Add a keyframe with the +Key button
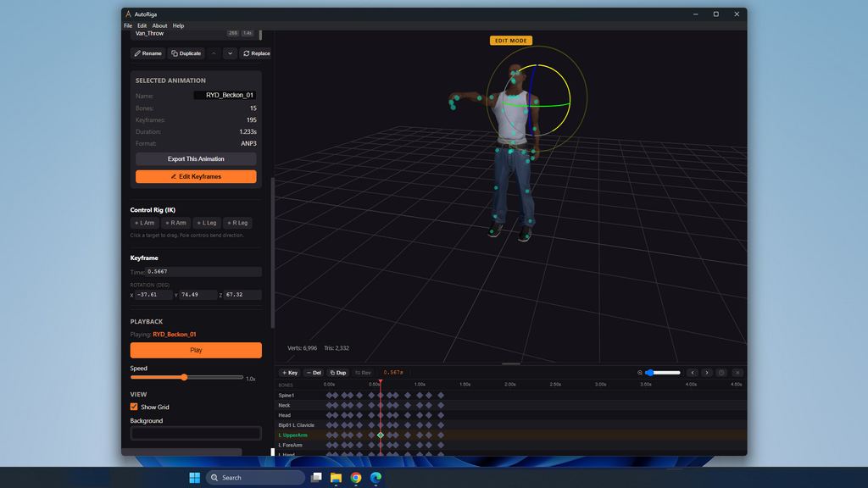Image resolution: width=868 pixels, height=488 pixels. [290, 373]
